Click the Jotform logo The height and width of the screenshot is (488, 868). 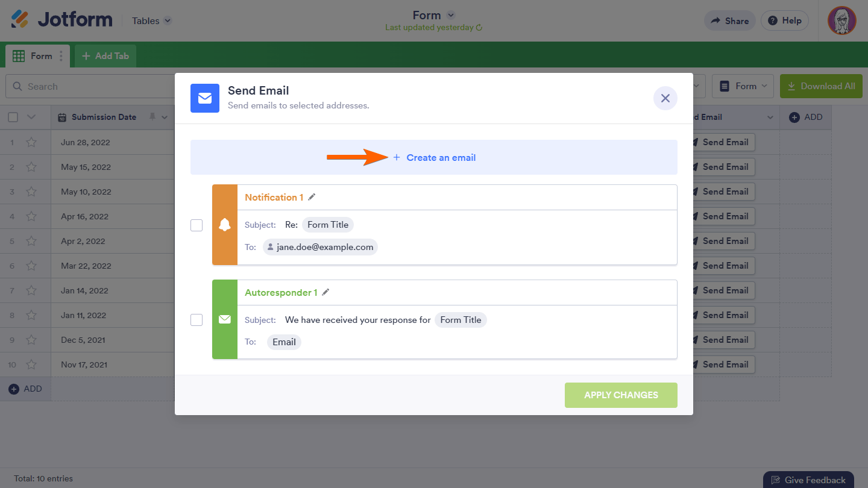(x=61, y=20)
